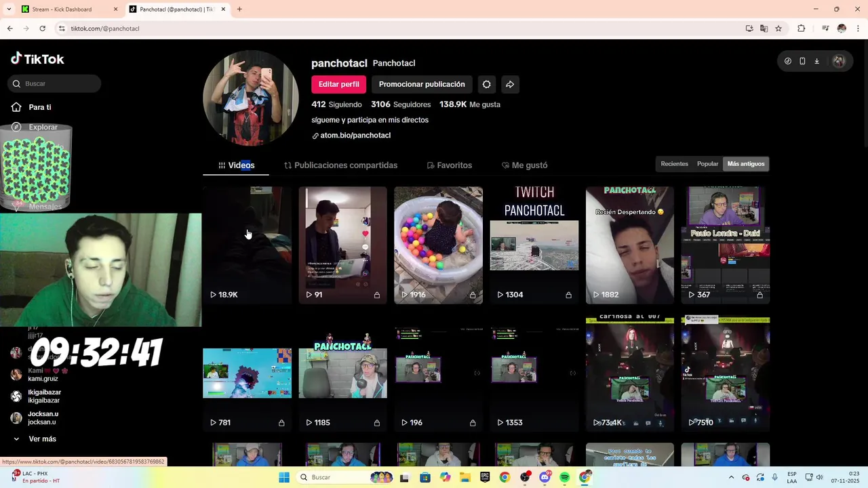This screenshot has width=868, height=488.
Task: Sort videos by Popular
Action: coord(707,164)
